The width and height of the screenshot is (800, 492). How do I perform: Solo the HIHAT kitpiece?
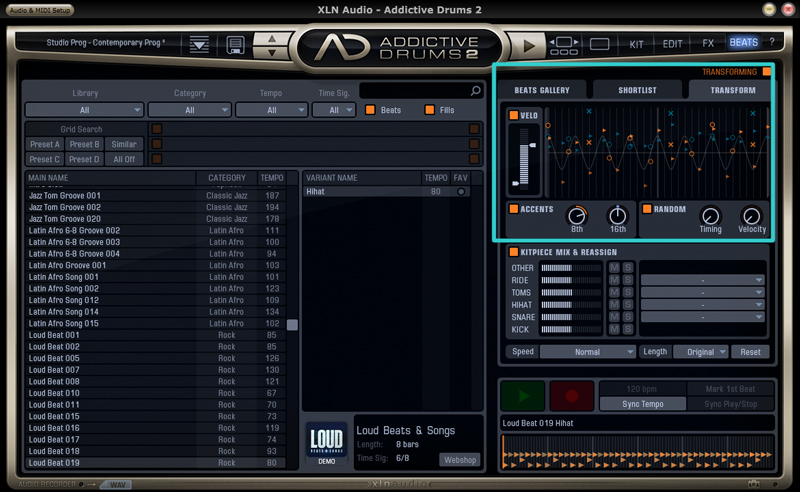628,305
